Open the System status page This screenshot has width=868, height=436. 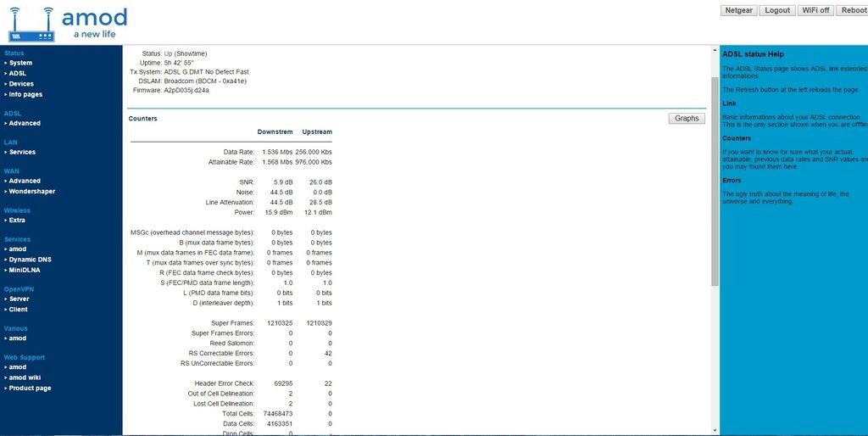tap(20, 63)
